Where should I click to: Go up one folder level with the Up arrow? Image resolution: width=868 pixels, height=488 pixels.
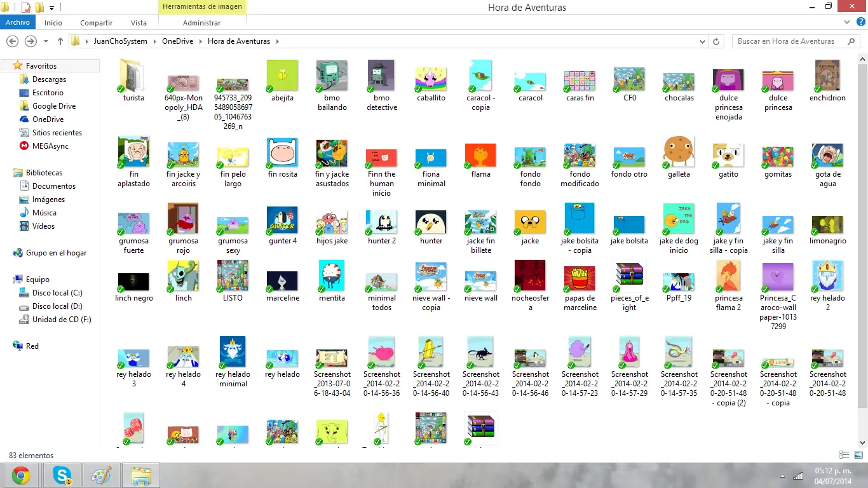pos(60,41)
